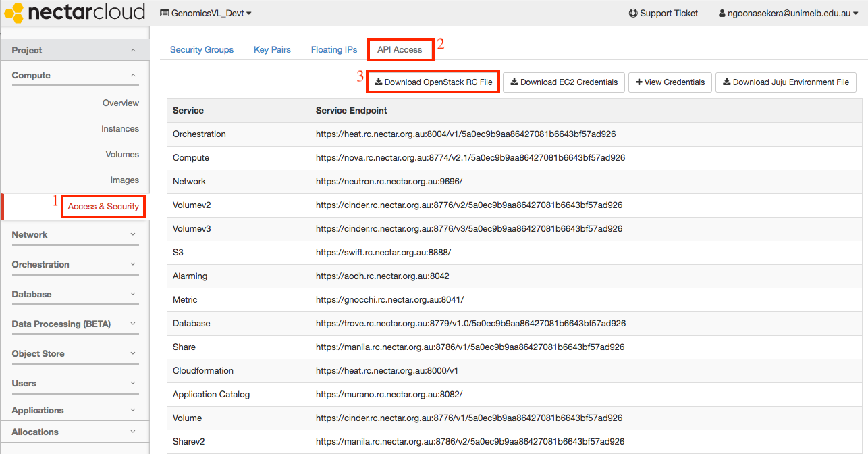Click the manila.rc.nectar.org.au:8786/v1 endpoint URL
This screenshot has width=868, height=454.
point(470,347)
